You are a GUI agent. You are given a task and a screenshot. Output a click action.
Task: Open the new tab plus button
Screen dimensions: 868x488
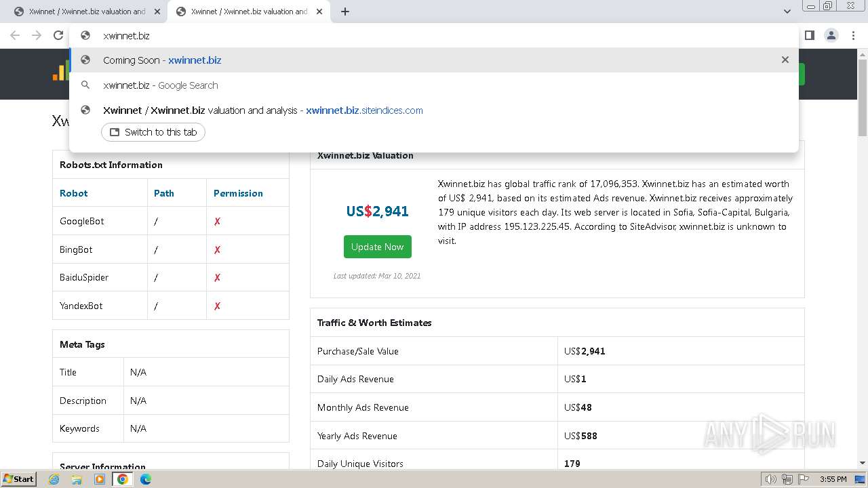344,12
